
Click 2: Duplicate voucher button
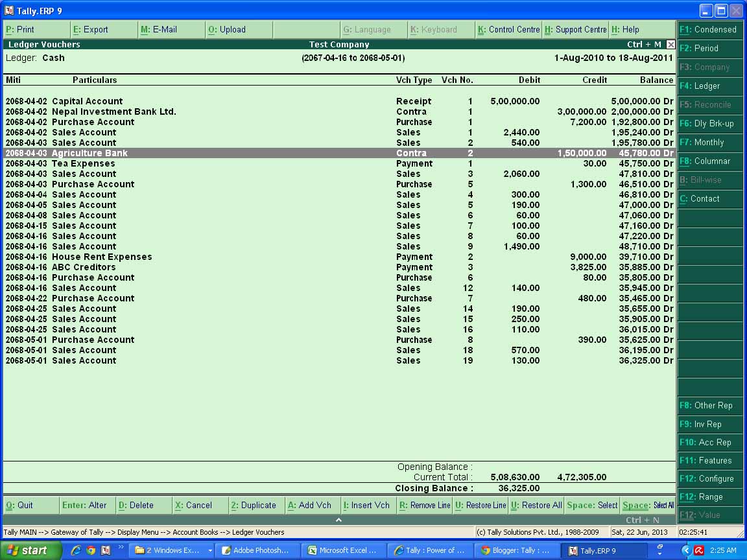[257, 506]
